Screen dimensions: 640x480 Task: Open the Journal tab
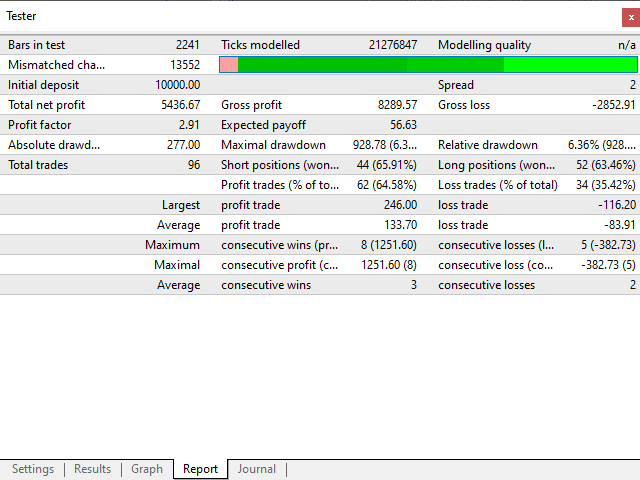[x=257, y=469]
